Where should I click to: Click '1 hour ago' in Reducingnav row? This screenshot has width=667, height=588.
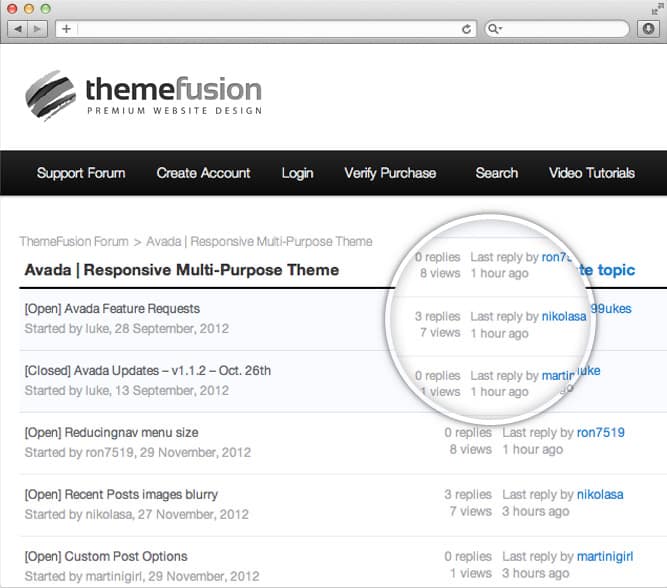coord(533,450)
